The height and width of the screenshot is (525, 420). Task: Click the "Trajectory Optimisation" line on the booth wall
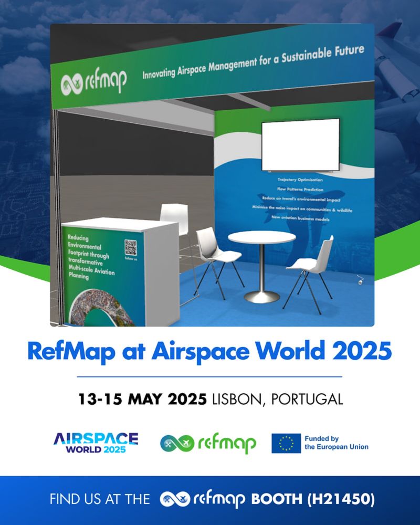coord(300,180)
